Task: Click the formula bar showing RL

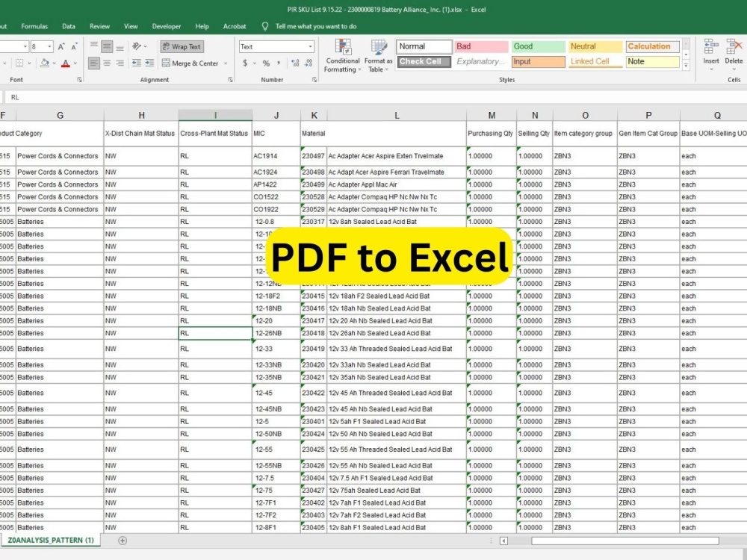Action: point(376,97)
